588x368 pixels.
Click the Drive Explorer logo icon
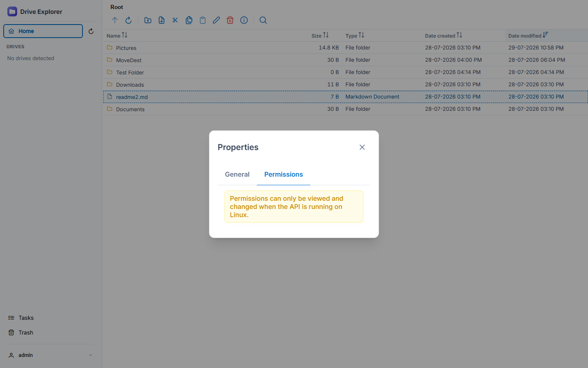[x=12, y=11]
